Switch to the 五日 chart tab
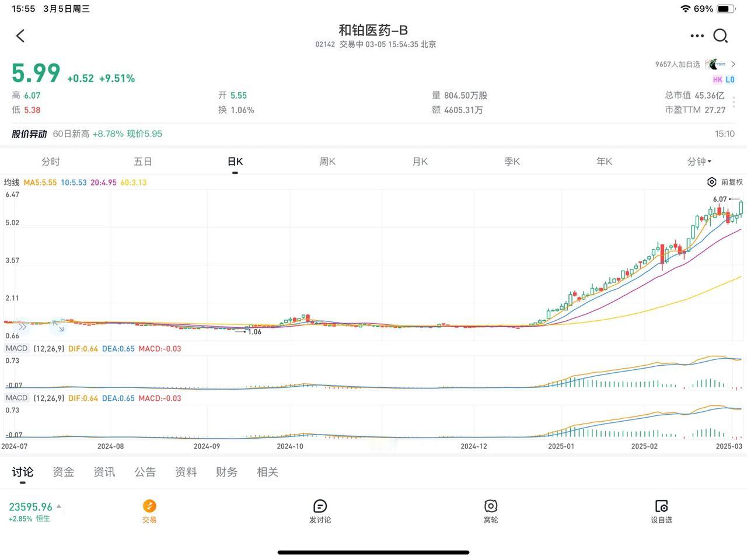 [x=143, y=162]
